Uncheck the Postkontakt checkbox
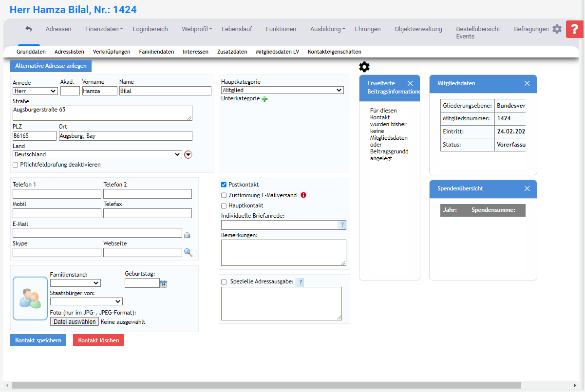 coord(224,185)
